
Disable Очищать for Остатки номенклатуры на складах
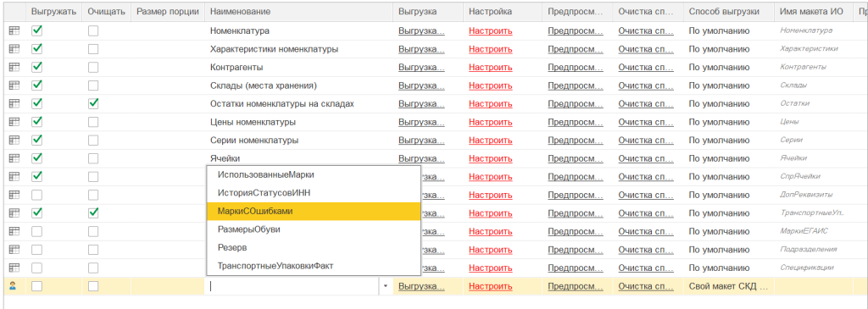[93, 104]
